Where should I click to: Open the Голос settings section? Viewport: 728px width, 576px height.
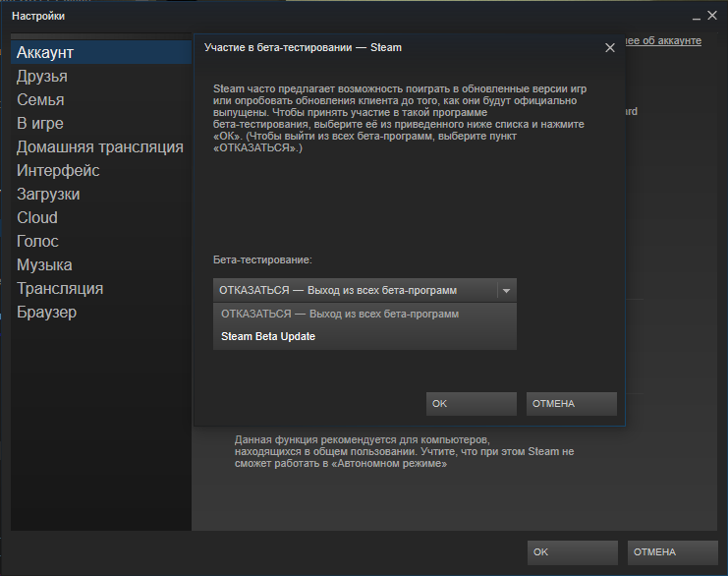[101, 241]
